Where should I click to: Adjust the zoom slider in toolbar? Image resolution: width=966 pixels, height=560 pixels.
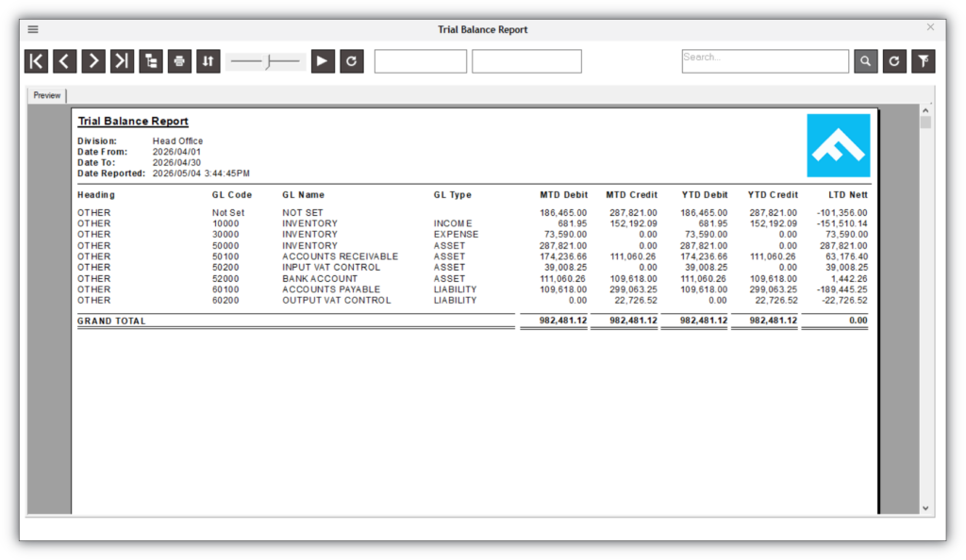265,61
